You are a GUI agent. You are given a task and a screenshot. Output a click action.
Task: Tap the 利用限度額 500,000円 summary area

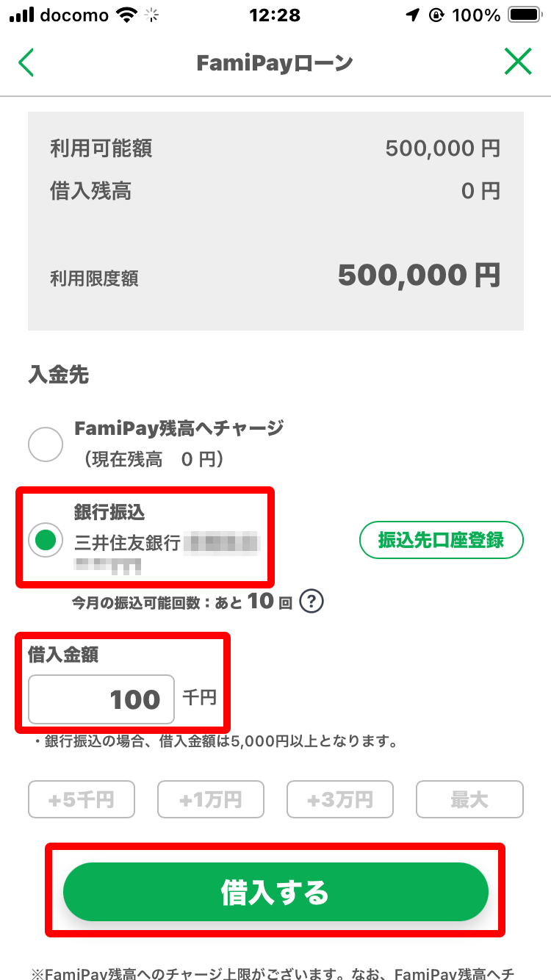(275, 278)
